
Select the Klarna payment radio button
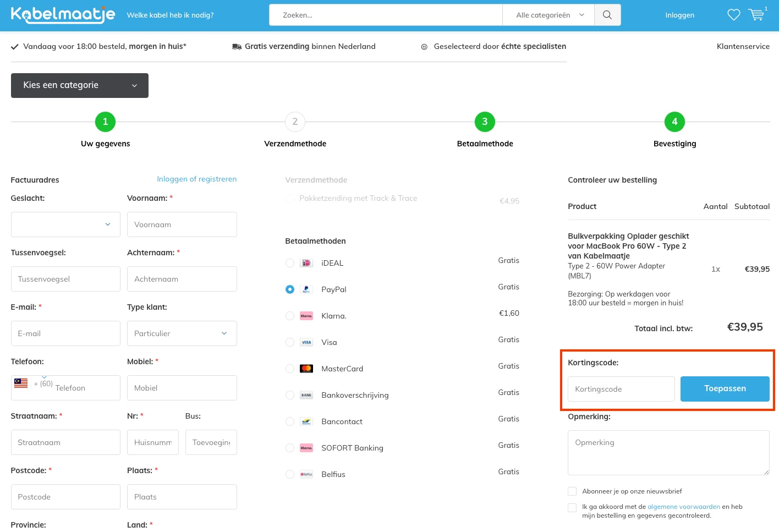coord(290,316)
